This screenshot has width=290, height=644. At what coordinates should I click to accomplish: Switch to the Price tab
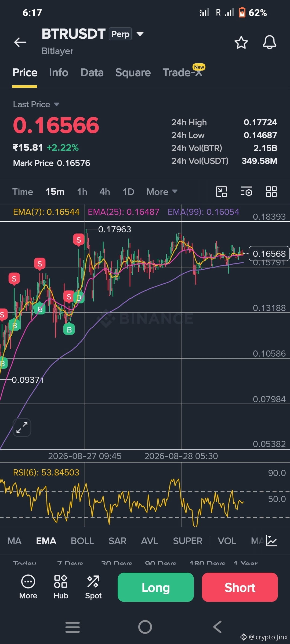[x=25, y=73]
